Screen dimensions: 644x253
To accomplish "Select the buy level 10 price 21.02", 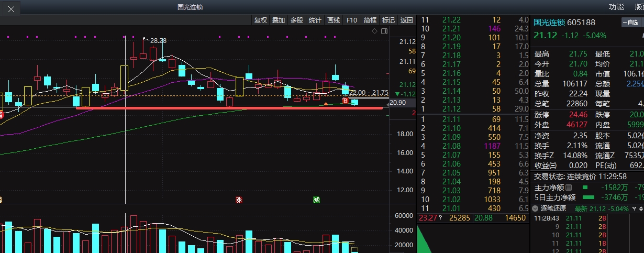I will pos(452,199).
